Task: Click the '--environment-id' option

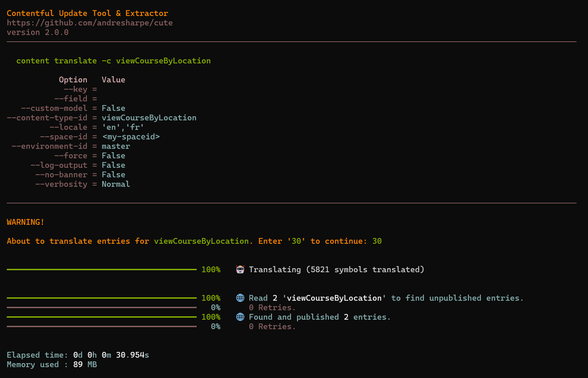Action: pos(49,146)
